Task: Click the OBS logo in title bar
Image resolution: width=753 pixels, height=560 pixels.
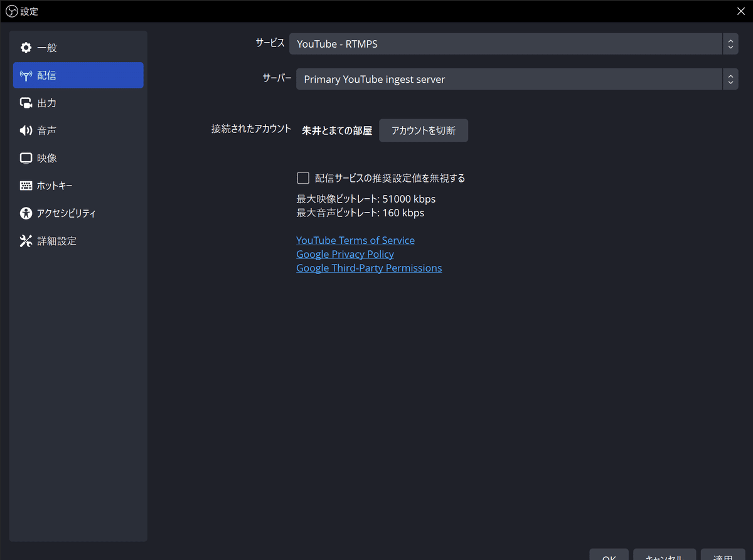Action: [x=11, y=11]
